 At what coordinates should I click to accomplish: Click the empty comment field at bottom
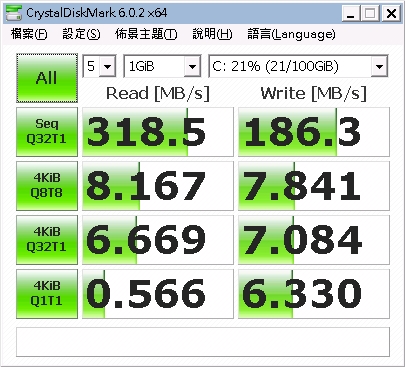203,342
